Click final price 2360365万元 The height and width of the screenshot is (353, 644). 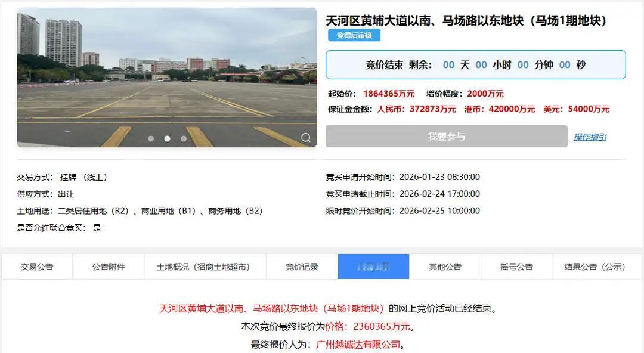coord(382,327)
